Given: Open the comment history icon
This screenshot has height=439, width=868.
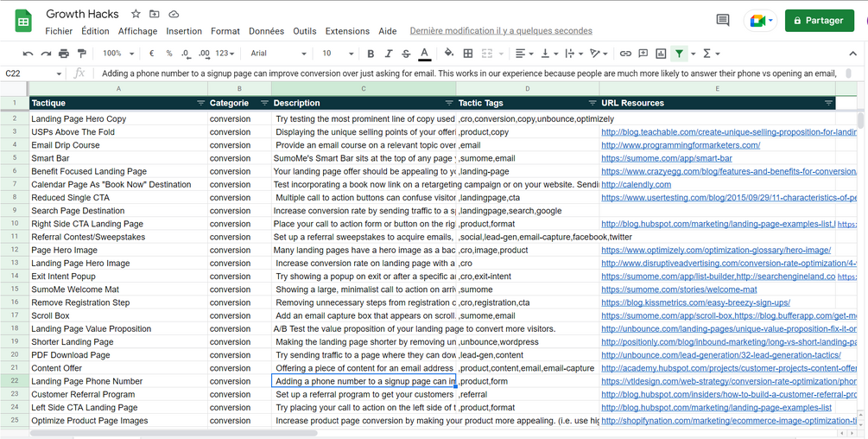Looking at the screenshot, I should [722, 21].
